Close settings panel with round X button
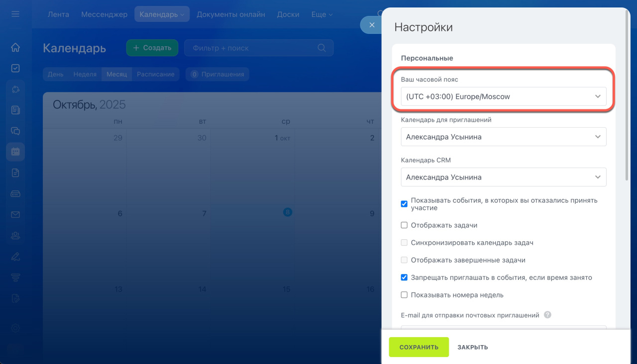The width and height of the screenshot is (637, 364). 371,25
